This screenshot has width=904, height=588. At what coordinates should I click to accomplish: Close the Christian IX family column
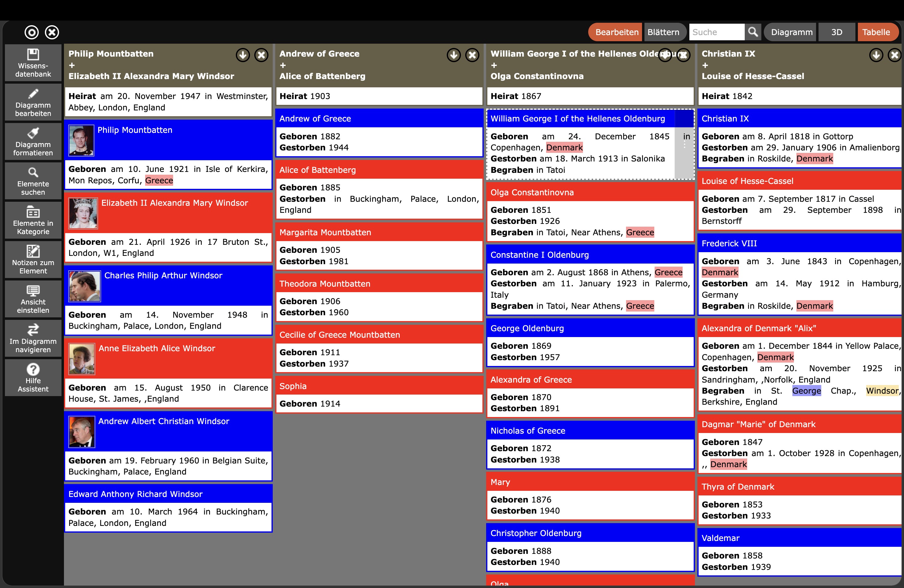[x=894, y=55]
